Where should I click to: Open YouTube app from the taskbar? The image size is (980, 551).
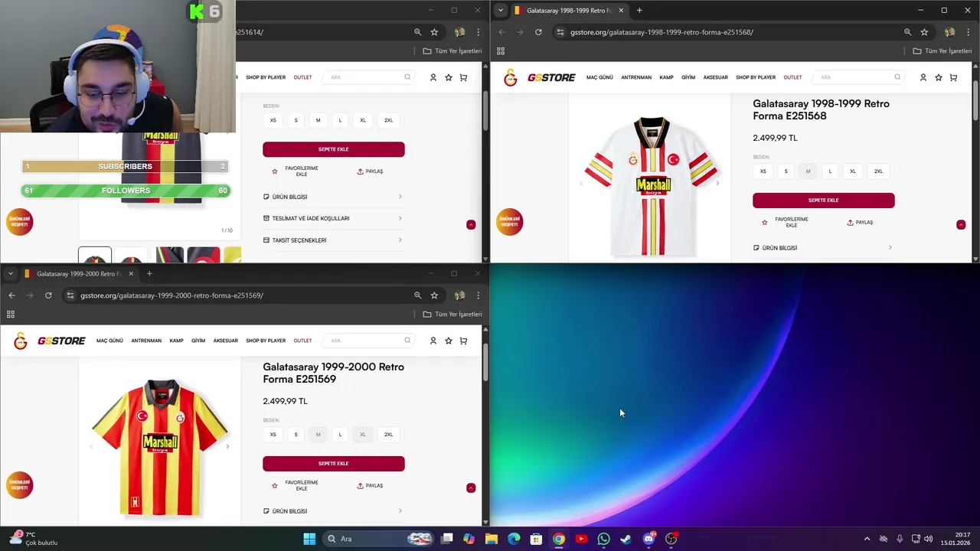click(x=581, y=539)
